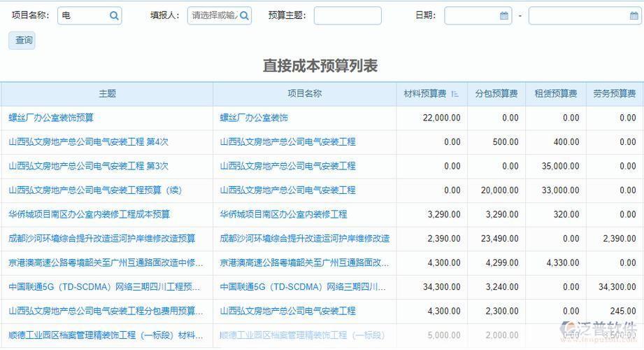The image size is (644, 350).
Task: Click the 租赁预算费 column header
Action: pyautogui.click(x=556, y=94)
